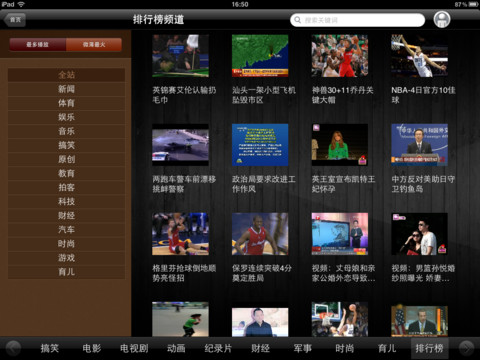Choose the 科技 category in sidebar
This screenshot has width=480, height=360.
(x=66, y=201)
